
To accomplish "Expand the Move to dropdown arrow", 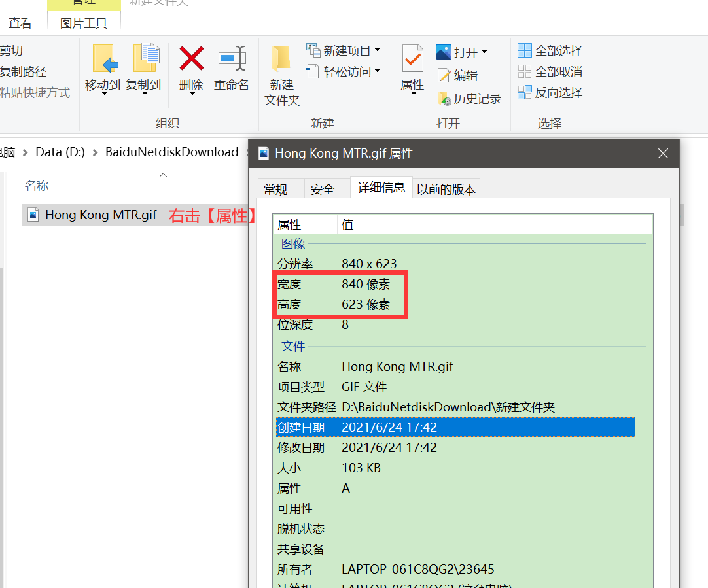I will click(104, 94).
